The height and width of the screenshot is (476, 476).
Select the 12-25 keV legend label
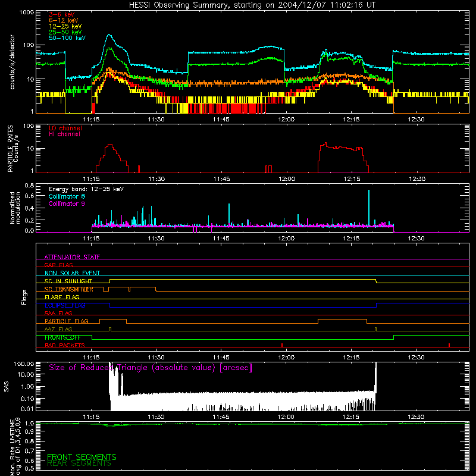[65, 26]
